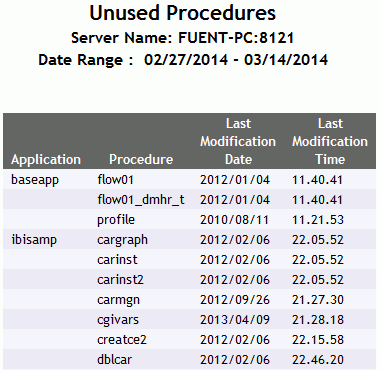Click the Application column header

[x=46, y=159]
